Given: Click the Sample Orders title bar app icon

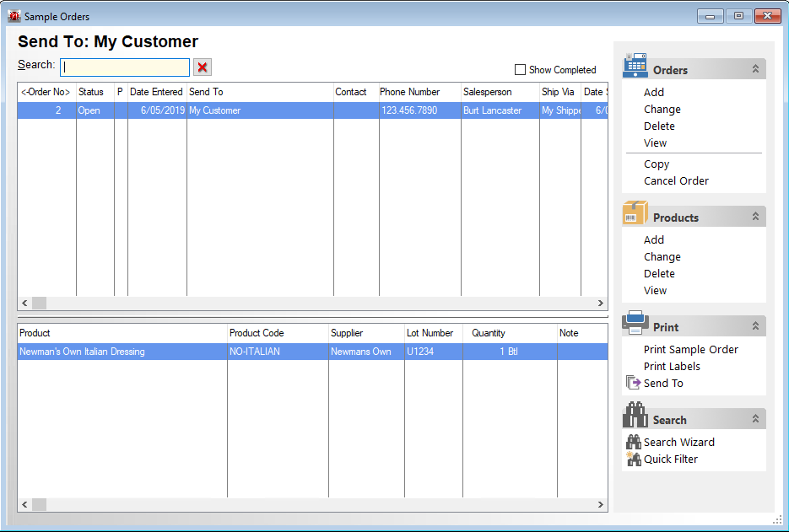Looking at the screenshot, I should (x=14, y=16).
